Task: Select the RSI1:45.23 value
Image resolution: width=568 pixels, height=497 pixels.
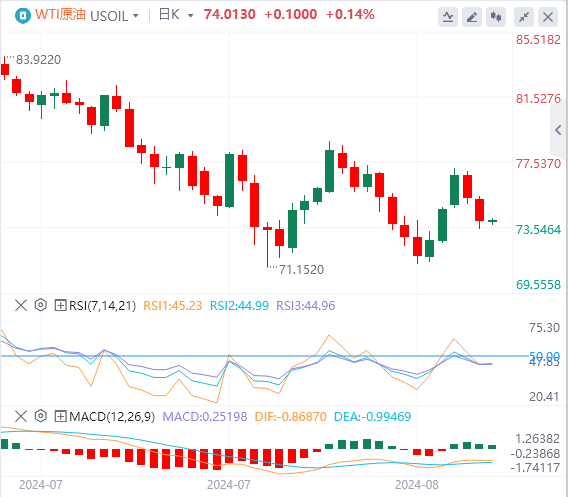Action: click(172, 306)
